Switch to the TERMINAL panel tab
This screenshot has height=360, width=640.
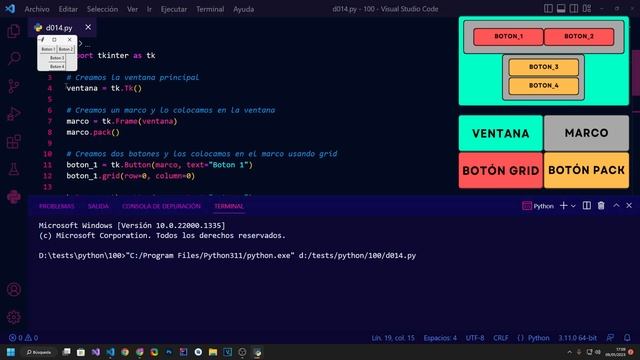click(x=229, y=206)
